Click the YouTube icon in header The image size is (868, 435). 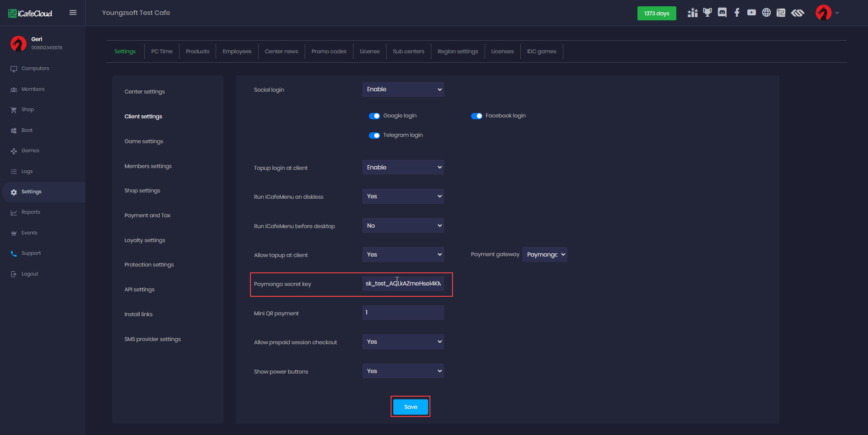(751, 13)
